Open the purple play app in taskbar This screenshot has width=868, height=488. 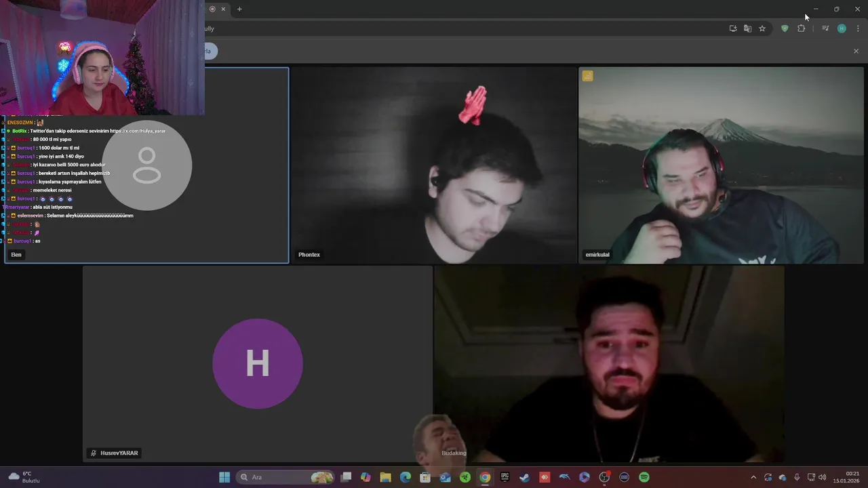[x=585, y=477]
